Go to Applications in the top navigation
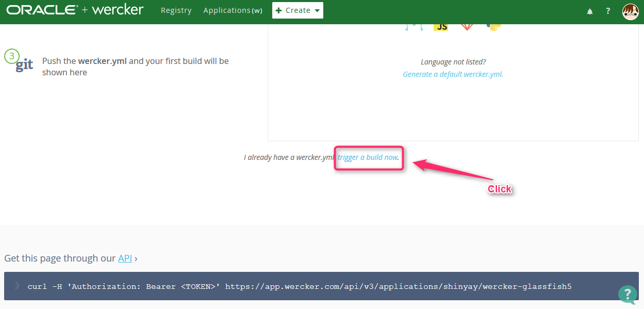Viewport: 644px width, 309px height. [x=233, y=10]
